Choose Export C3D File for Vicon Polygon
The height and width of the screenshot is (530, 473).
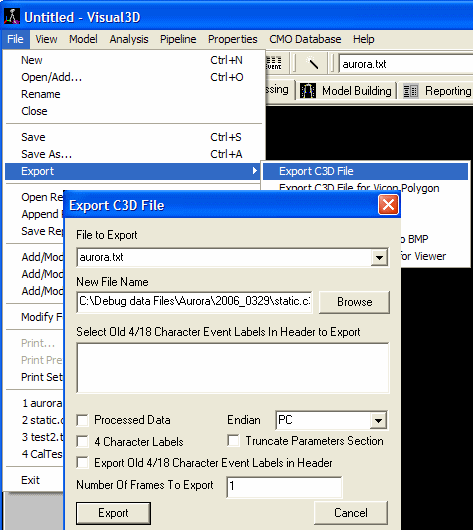click(359, 188)
